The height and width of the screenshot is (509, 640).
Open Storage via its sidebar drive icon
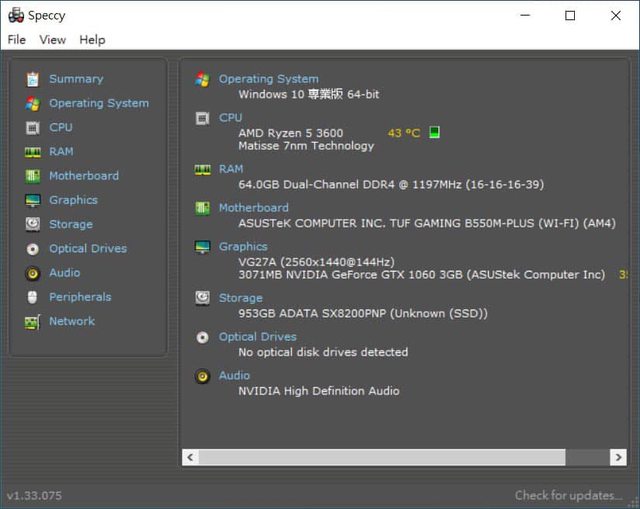pos(32,225)
